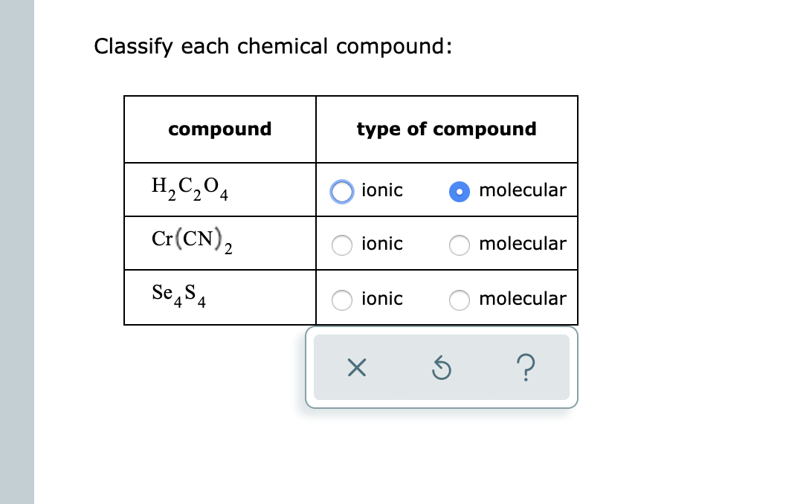812x504 pixels.
Task: Open the question mark help icon
Action: coord(526,367)
